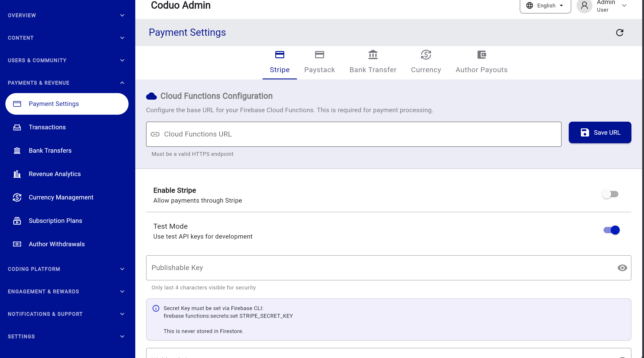Click the info icon in Secret Key notice

(x=156, y=308)
